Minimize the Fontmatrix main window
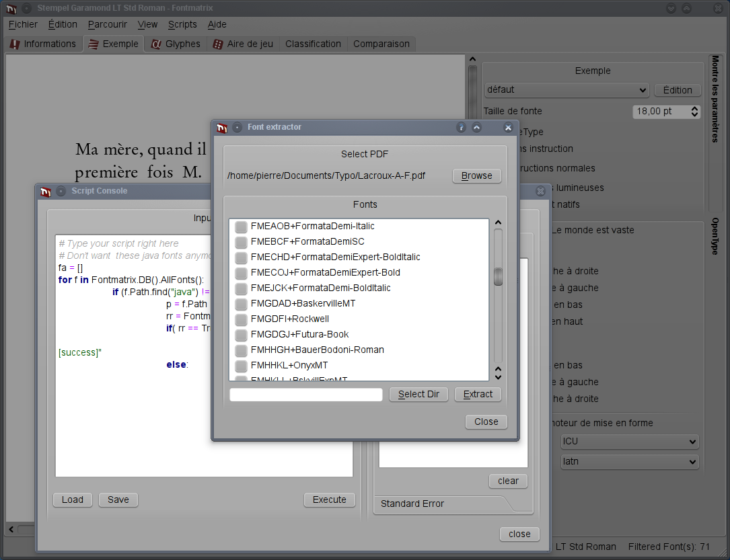The width and height of the screenshot is (730, 560). [x=671, y=8]
